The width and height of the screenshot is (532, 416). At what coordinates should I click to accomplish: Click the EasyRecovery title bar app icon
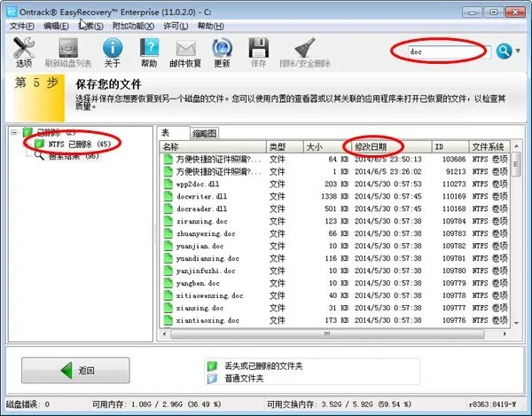pos(12,12)
